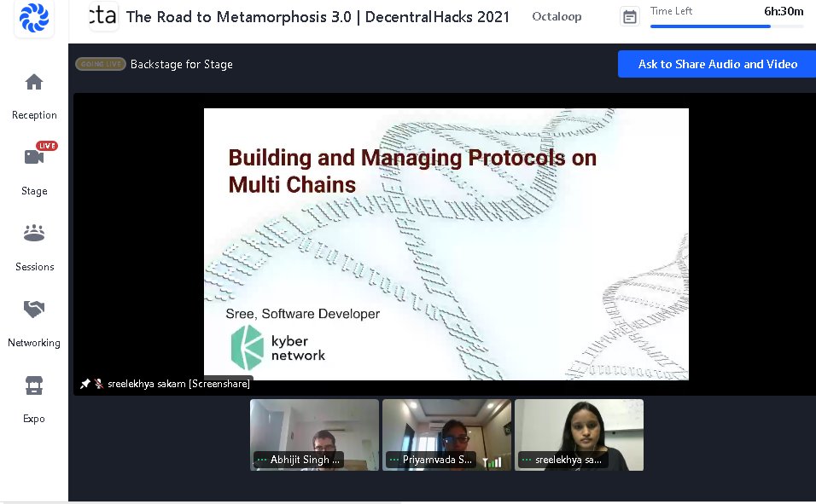The image size is (816, 504).
Task: Open the Reception home icon
Action: (x=34, y=82)
